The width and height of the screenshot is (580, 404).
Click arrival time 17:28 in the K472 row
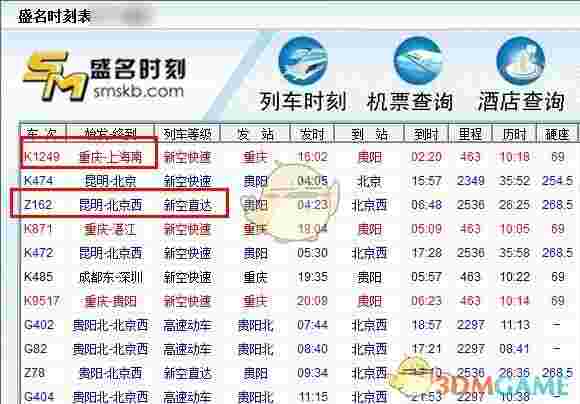point(427,253)
